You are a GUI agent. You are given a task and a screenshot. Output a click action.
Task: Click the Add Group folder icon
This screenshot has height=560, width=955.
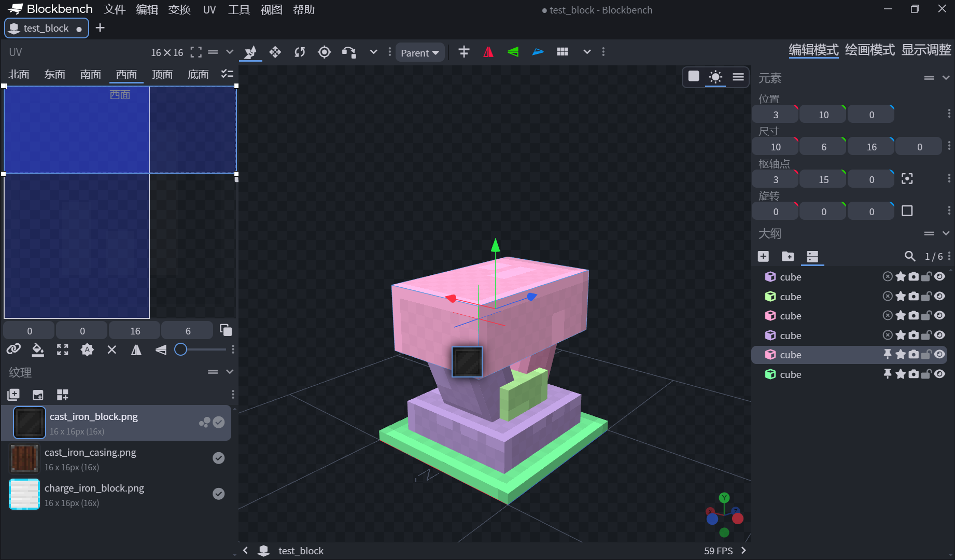tap(788, 256)
